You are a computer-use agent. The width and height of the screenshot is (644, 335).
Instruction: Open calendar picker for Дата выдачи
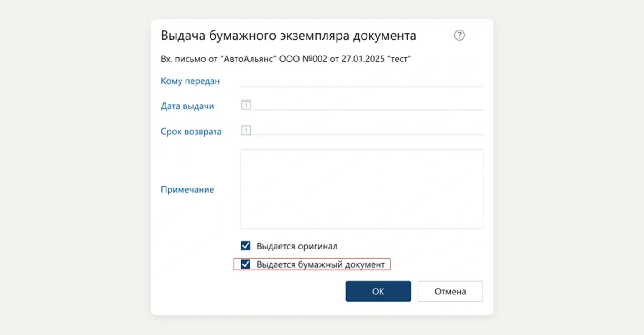246,105
